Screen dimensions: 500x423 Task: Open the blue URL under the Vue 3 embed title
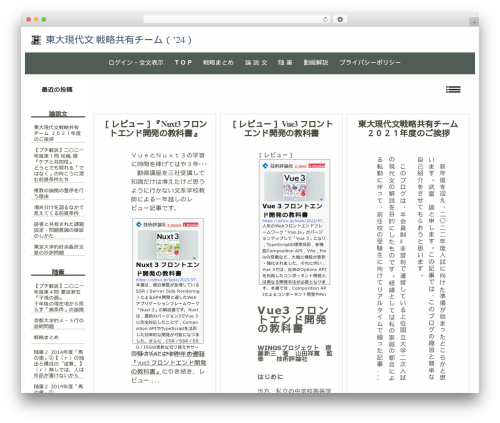click(293, 221)
